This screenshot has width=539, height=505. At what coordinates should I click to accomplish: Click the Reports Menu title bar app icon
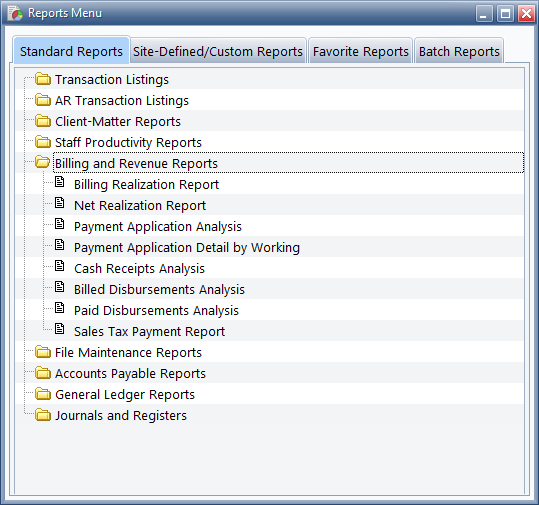15,13
